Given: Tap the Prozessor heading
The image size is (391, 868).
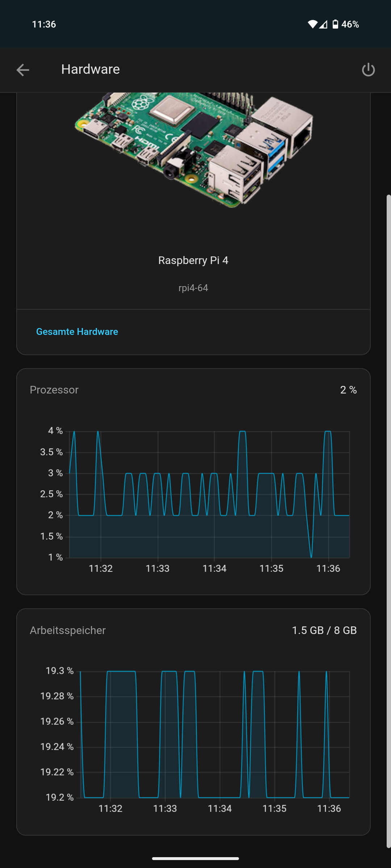Looking at the screenshot, I should click(54, 390).
